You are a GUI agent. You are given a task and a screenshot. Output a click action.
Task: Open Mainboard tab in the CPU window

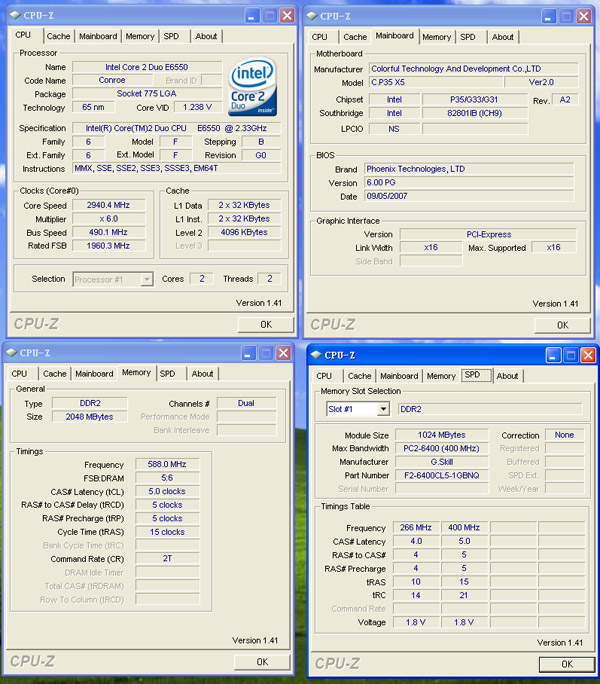pos(98,36)
